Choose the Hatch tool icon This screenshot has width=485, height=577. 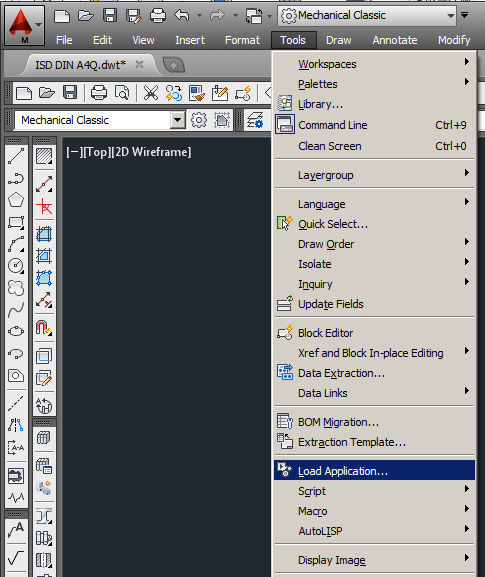point(44,156)
